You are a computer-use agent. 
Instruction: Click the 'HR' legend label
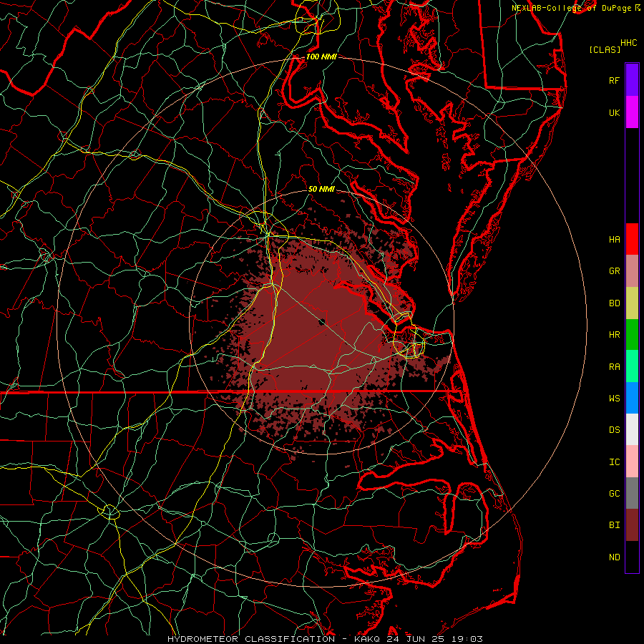614,335
